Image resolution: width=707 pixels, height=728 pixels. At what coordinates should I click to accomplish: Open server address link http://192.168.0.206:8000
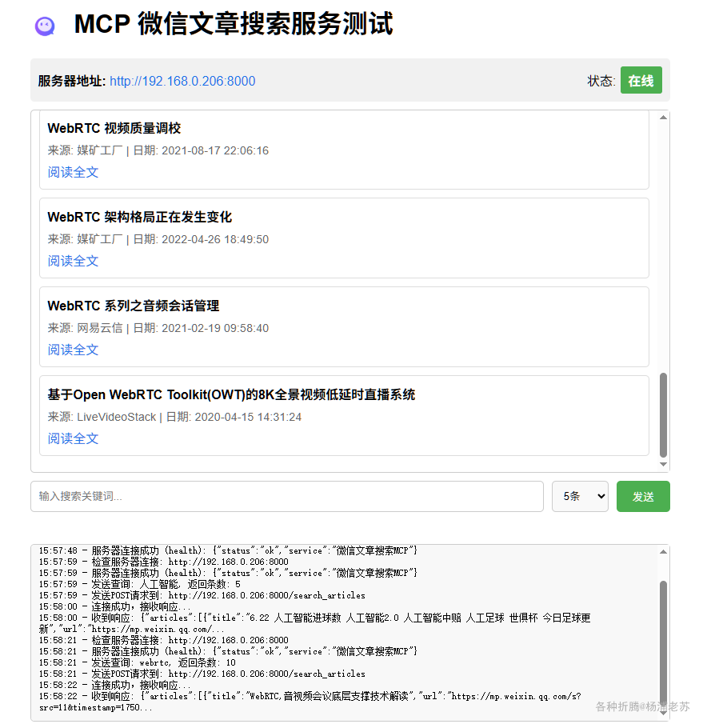(x=182, y=82)
